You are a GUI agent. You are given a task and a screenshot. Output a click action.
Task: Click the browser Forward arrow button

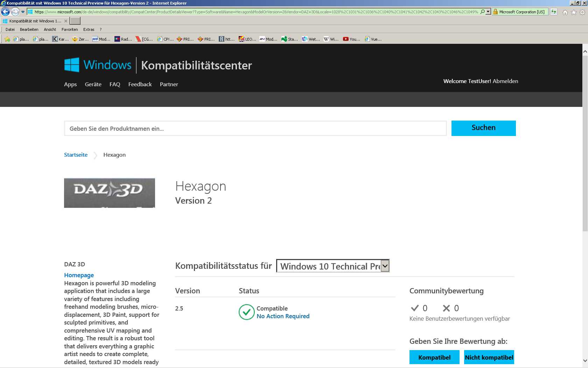click(x=15, y=12)
